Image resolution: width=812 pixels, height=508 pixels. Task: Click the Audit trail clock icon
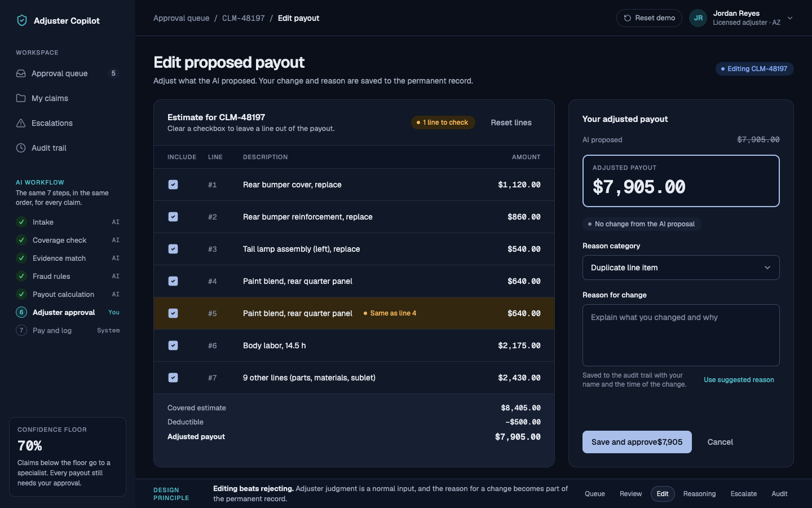tap(21, 148)
